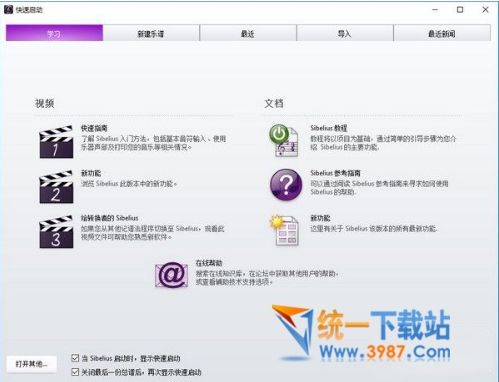Click the Sibelius app icon in title bar
The image size is (499, 382).
point(8,10)
